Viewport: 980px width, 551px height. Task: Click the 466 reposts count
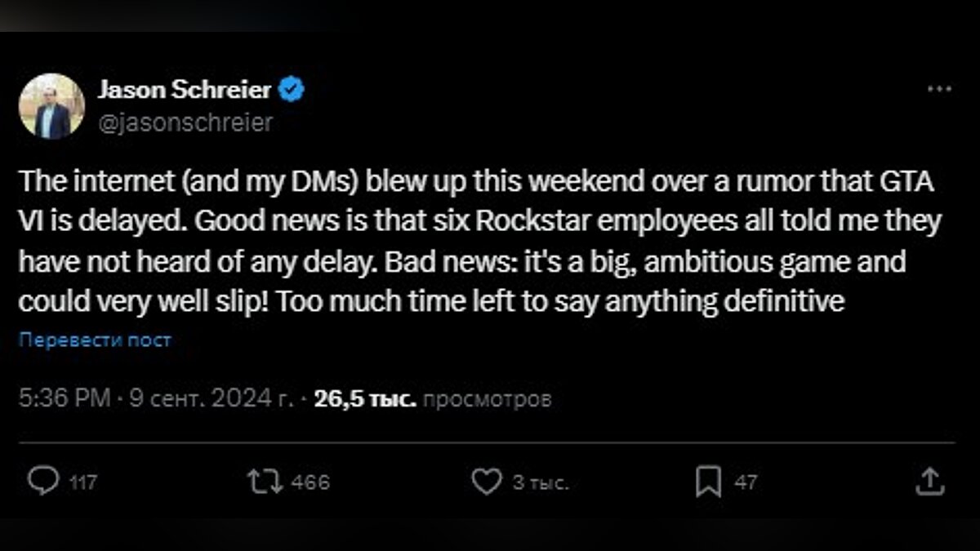[x=310, y=482]
